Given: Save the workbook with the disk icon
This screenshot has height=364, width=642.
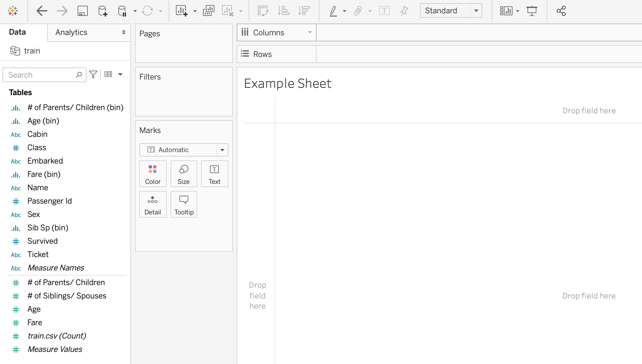Looking at the screenshot, I should (x=83, y=11).
